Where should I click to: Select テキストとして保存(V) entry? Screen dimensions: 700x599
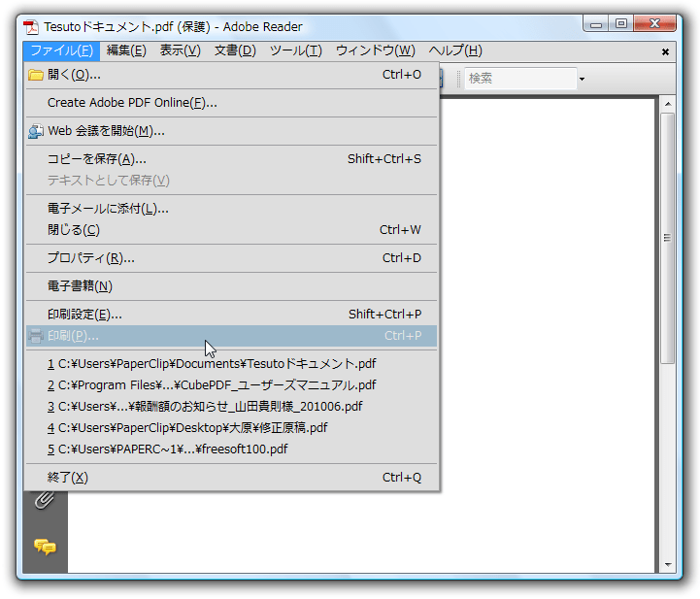pos(231,181)
